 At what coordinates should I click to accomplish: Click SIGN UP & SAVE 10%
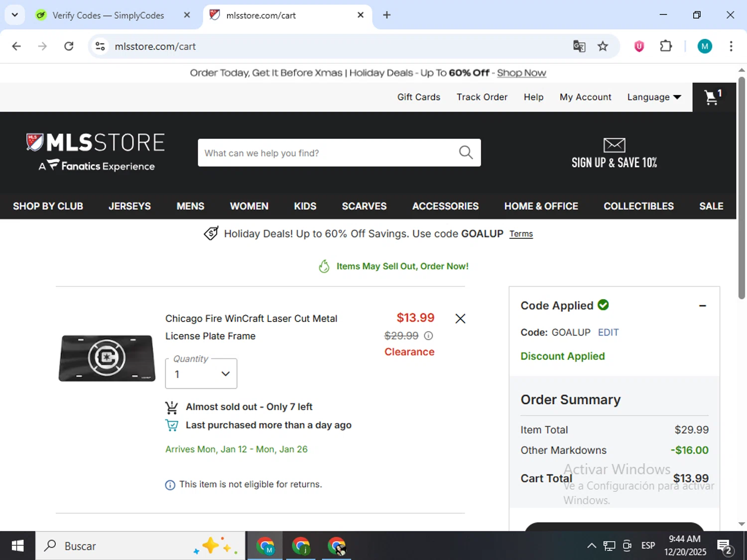coord(614,163)
